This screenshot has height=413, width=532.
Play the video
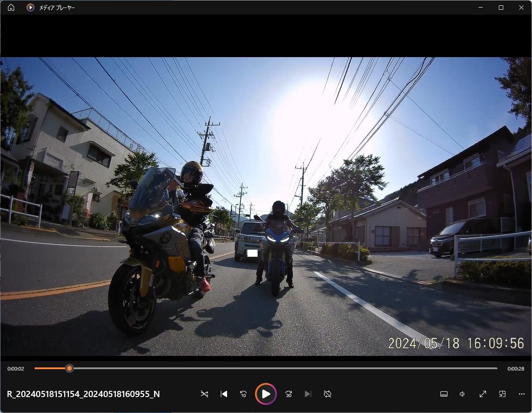pos(266,394)
